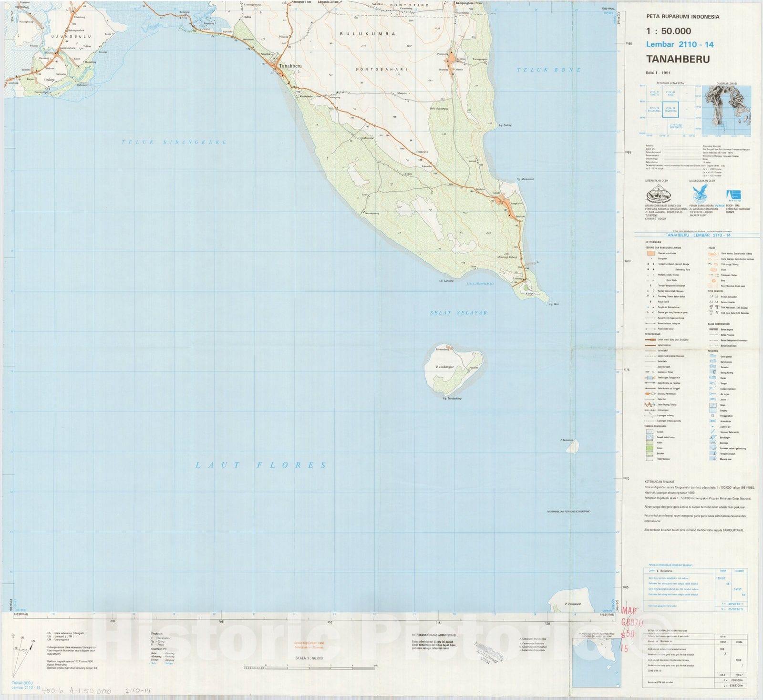
Task: Select the 2110-13 Bulukumba index cell
Action: tap(654, 110)
